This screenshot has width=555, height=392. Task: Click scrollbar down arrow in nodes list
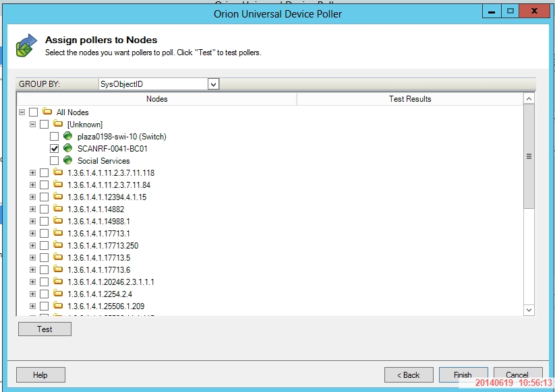(x=529, y=310)
